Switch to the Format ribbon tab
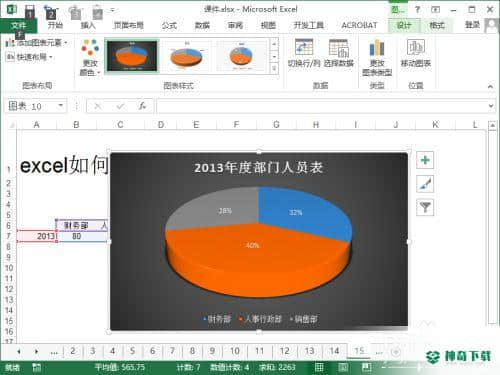The image size is (500, 375). [436, 25]
